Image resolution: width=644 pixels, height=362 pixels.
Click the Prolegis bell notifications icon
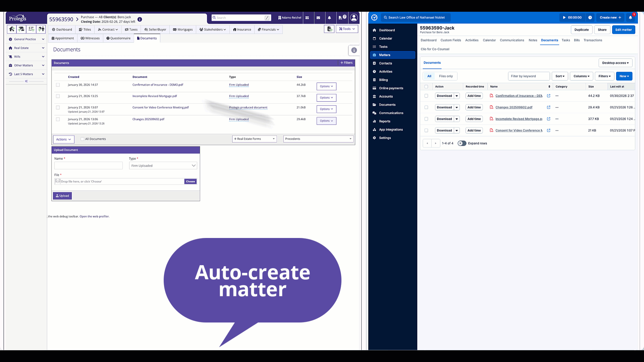(329, 18)
